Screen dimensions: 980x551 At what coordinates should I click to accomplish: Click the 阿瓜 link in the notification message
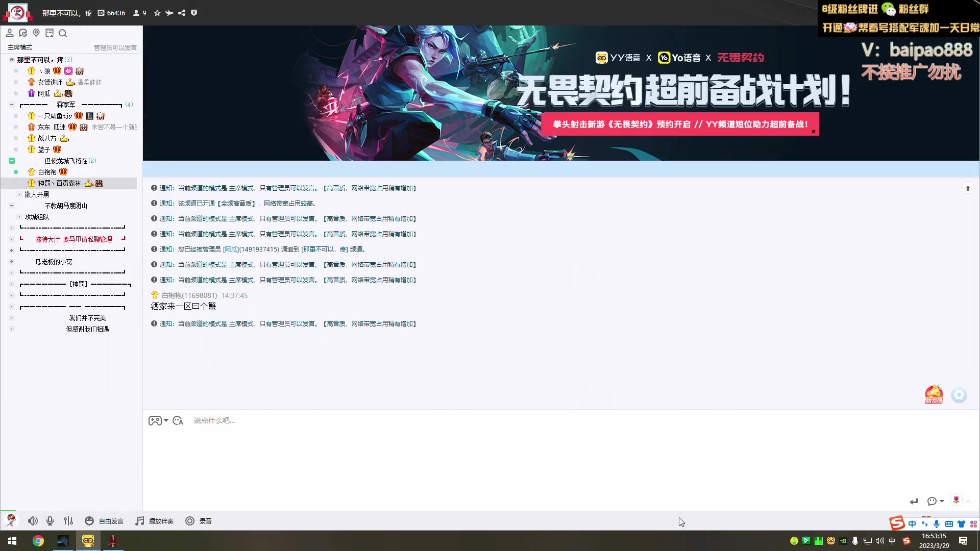[x=231, y=249]
